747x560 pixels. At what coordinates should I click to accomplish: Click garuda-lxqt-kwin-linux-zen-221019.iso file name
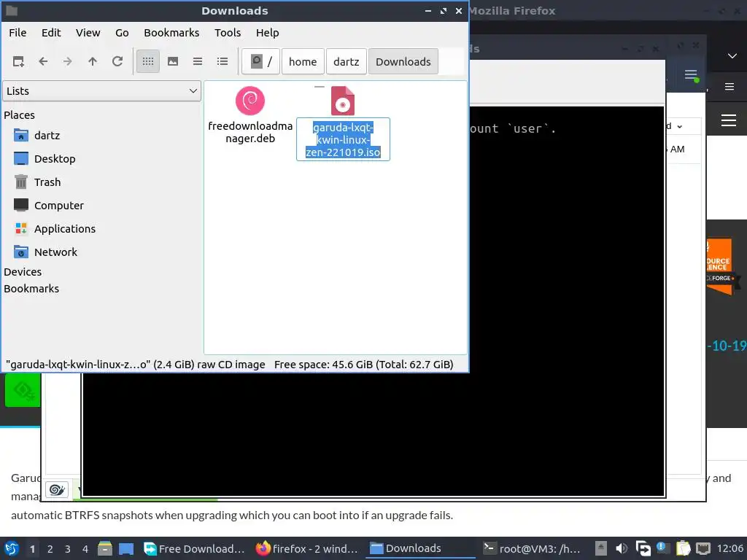click(343, 139)
